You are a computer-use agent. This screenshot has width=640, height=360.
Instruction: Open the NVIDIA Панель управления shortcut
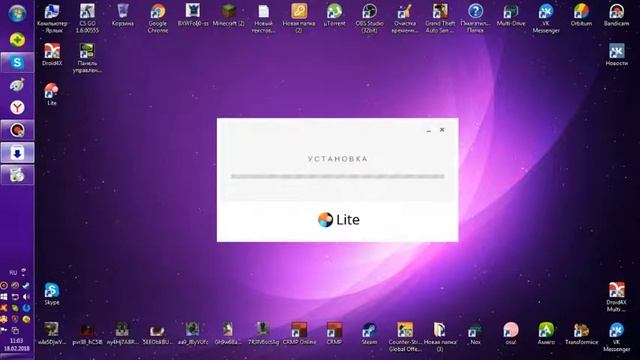tap(87, 58)
